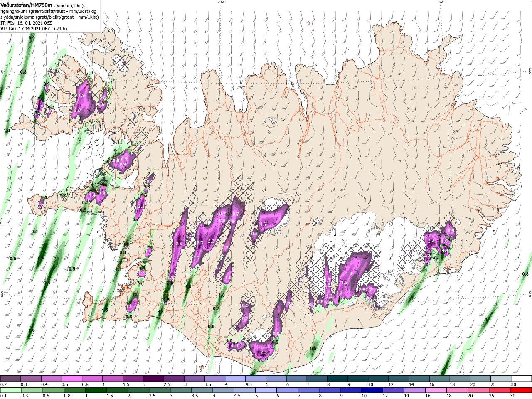Select upper legend swatch between 3 and 3.5
Viewport: 532px width, 399px height.
click(194, 379)
